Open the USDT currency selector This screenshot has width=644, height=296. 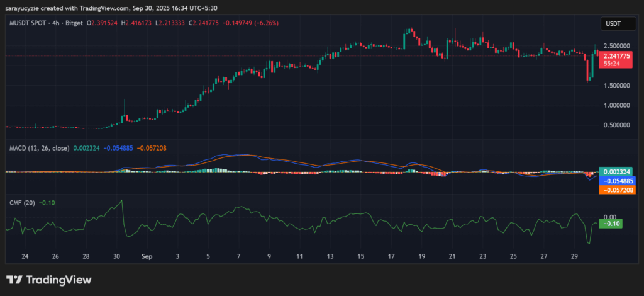[613, 23]
